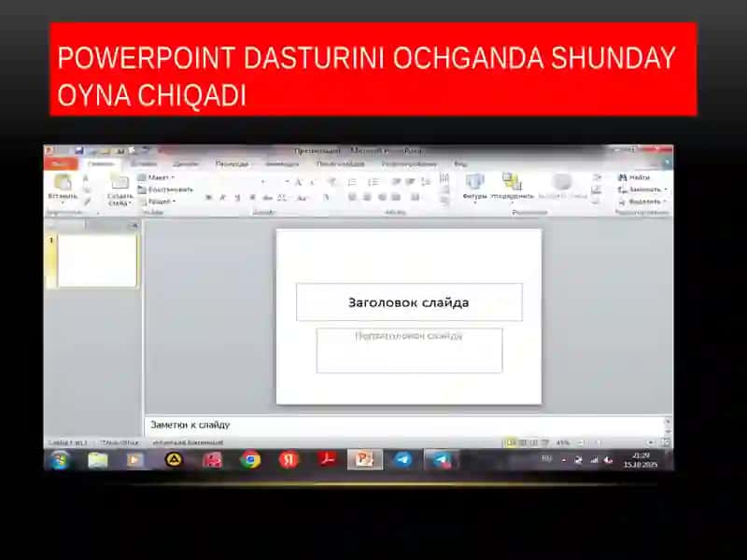This screenshot has width=747, height=560.
Task: Toggle italic formatting
Action: [222, 198]
